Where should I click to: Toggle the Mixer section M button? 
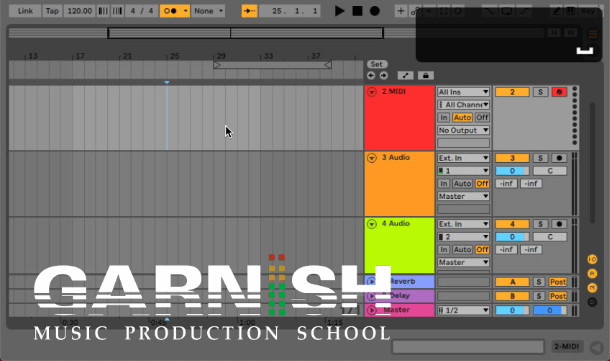(x=592, y=288)
